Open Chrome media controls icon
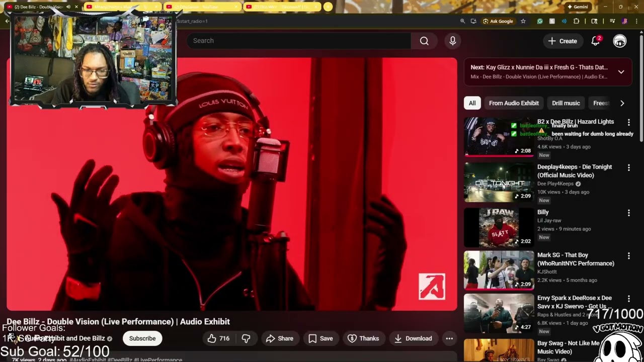This screenshot has height=362, width=644. point(612,21)
